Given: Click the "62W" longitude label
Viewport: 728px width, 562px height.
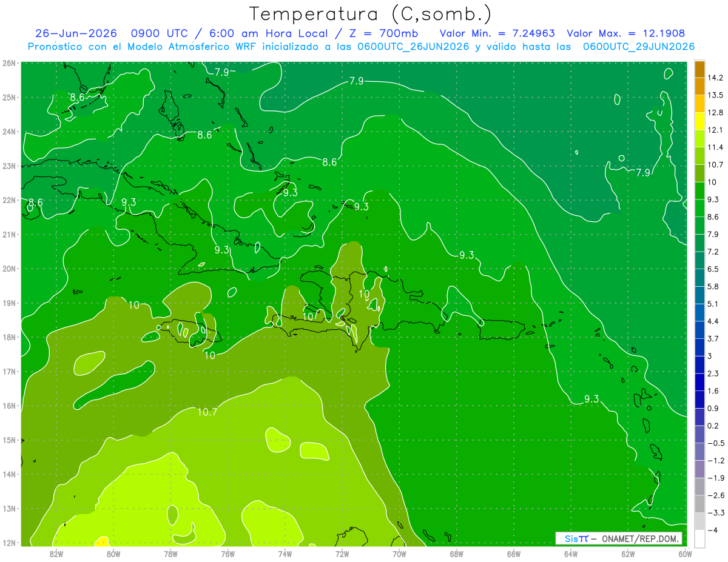Looking at the screenshot, I should click(628, 554).
